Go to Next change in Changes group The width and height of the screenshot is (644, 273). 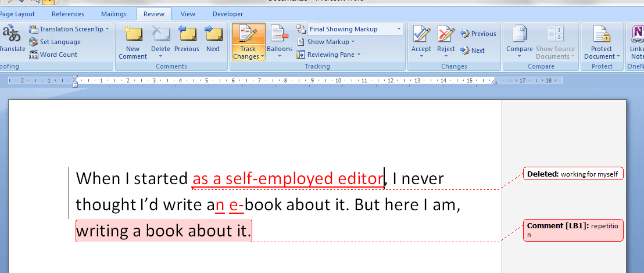pos(473,51)
